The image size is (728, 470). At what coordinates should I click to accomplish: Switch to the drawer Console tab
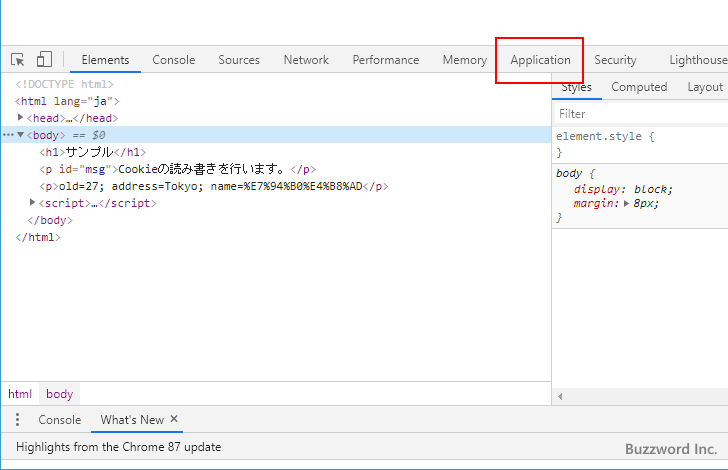60,420
